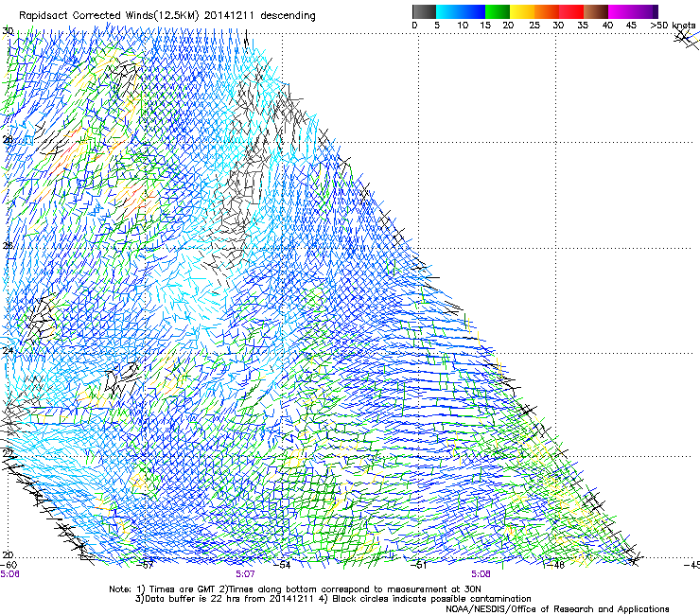
Task: Click the "-48" longitude label on the bottom axis
Action: [554, 565]
